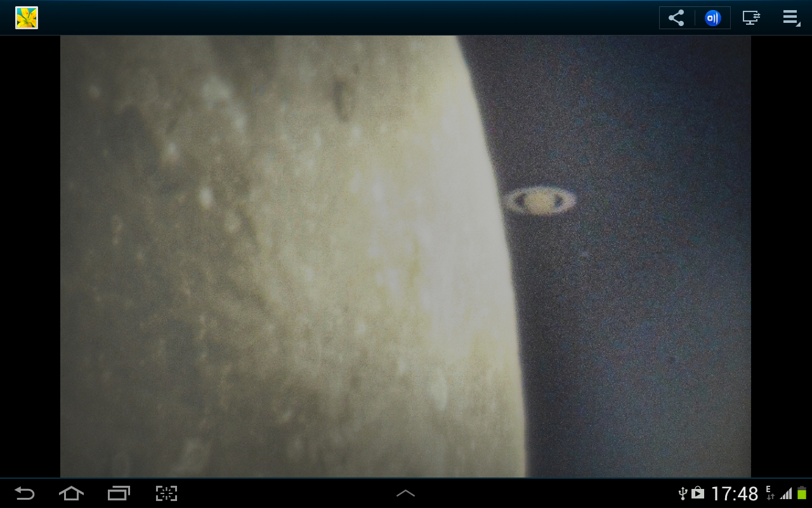
Task: Go to the home screen
Action: (x=71, y=493)
